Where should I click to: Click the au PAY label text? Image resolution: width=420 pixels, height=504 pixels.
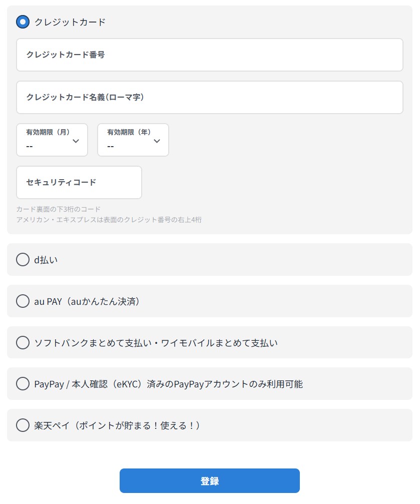point(87,301)
